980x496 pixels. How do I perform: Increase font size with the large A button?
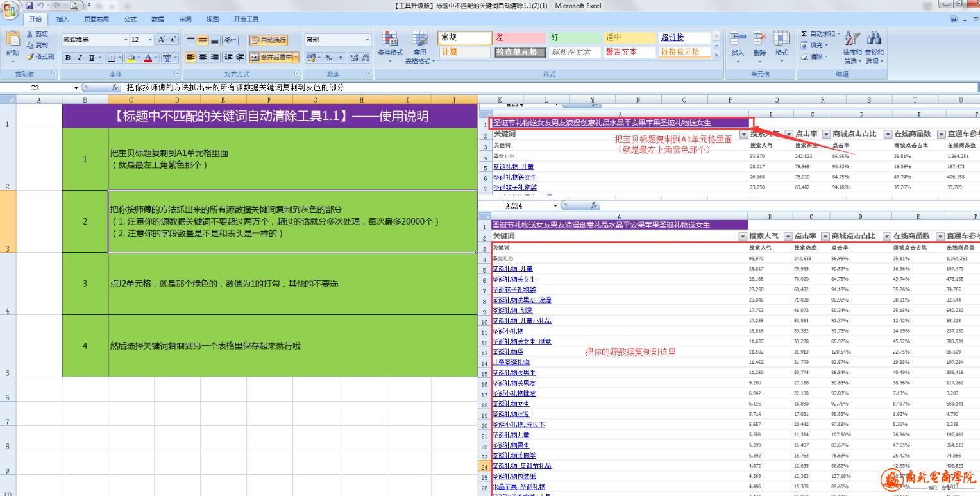(160, 40)
